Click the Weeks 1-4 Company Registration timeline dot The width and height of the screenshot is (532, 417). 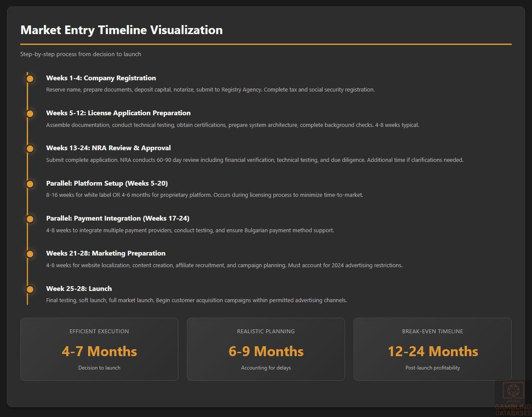[x=30, y=79]
